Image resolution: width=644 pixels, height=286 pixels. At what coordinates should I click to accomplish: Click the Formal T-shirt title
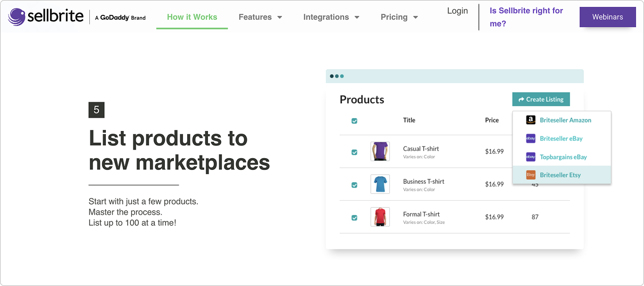[422, 214]
